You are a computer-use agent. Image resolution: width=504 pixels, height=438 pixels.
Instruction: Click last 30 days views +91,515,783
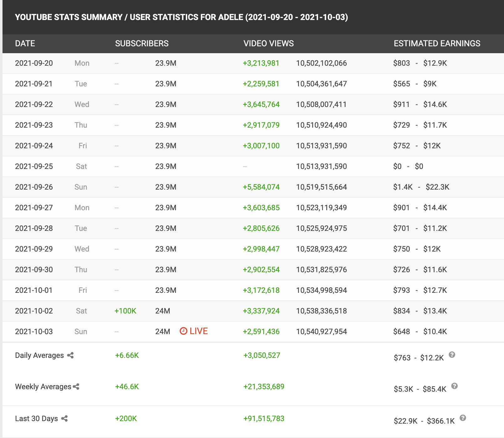pos(264,419)
